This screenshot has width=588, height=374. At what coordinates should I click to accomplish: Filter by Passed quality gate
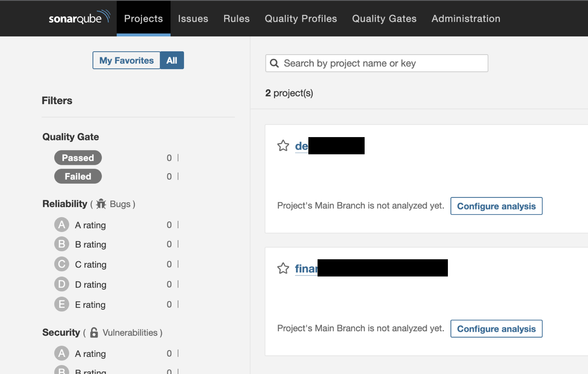[x=78, y=158]
